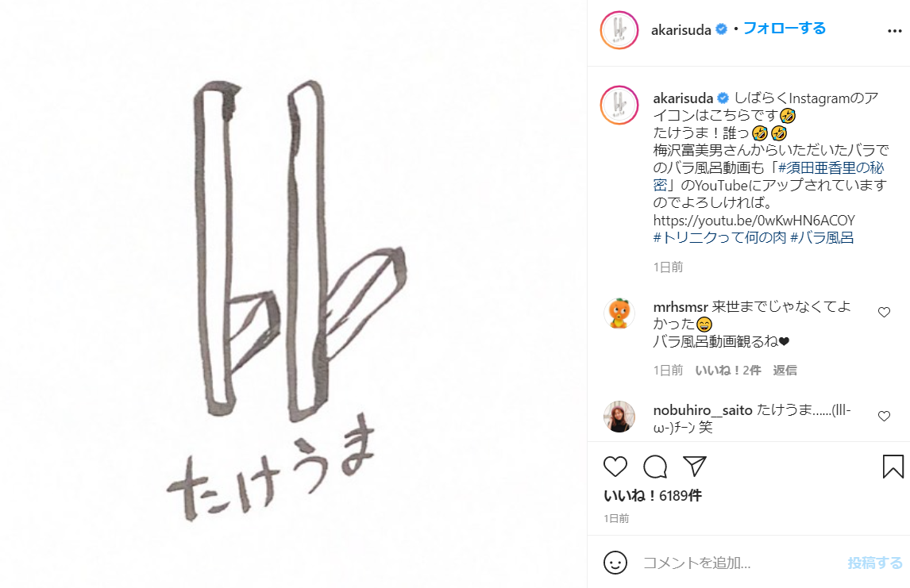
Task: Click the たけうま drawing image
Action: (x=293, y=294)
